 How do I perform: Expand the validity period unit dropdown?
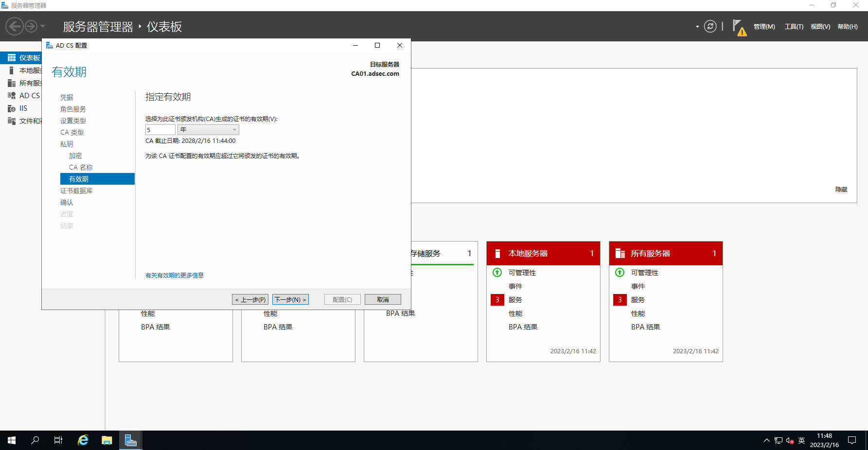point(208,130)
